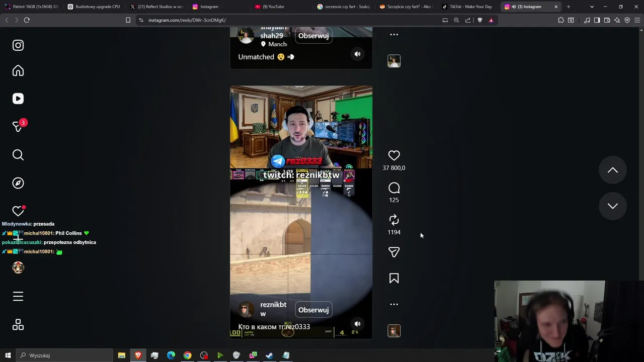Open Brave Shields lion icon
The height and width of the screenshot is (362, 644).
tap(479, 20)
